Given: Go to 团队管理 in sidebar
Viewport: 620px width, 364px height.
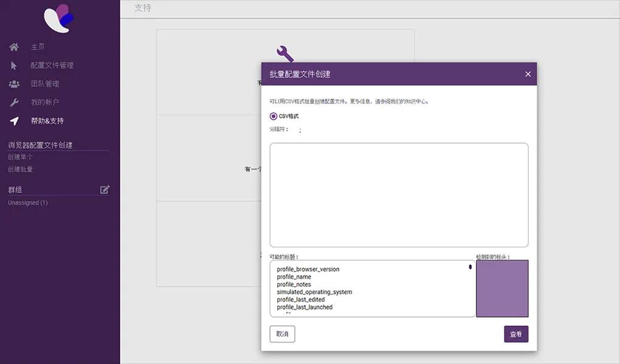Looking at the screenshot, I should tap(45, 84).
